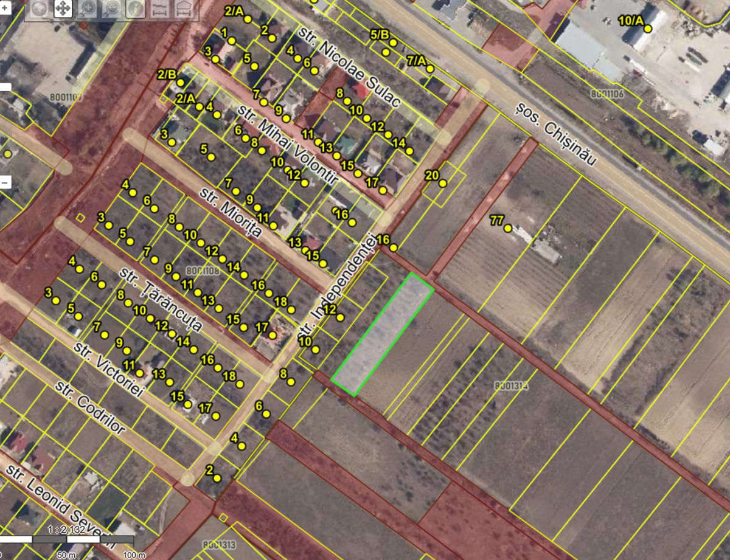This screenshot has width=730, height=560.
Task: Click point 4 on str. Independenței
Action: click(242, 446)
